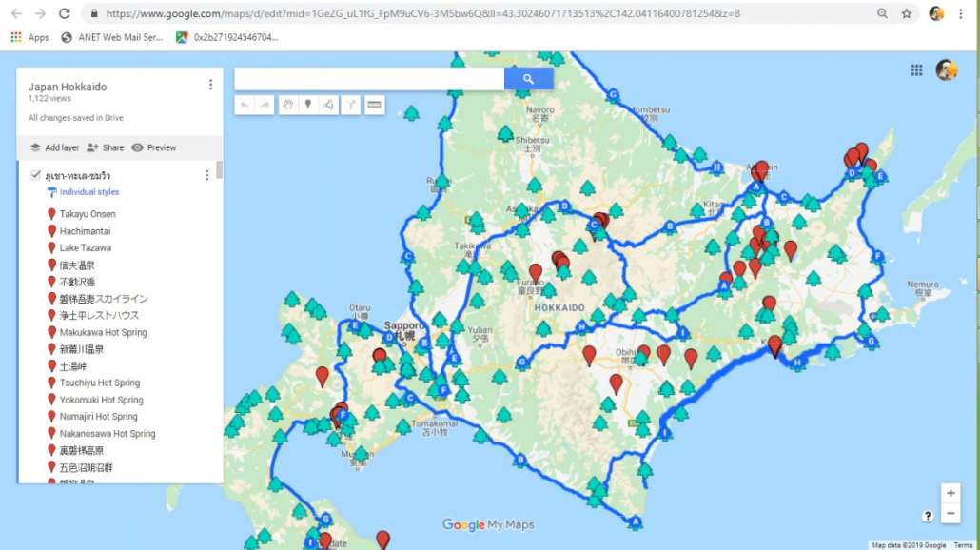The height and width of the screenshot is (550, 980).
Task: Open the layer options three-dot menu
Action: click(x=206, y=176)
